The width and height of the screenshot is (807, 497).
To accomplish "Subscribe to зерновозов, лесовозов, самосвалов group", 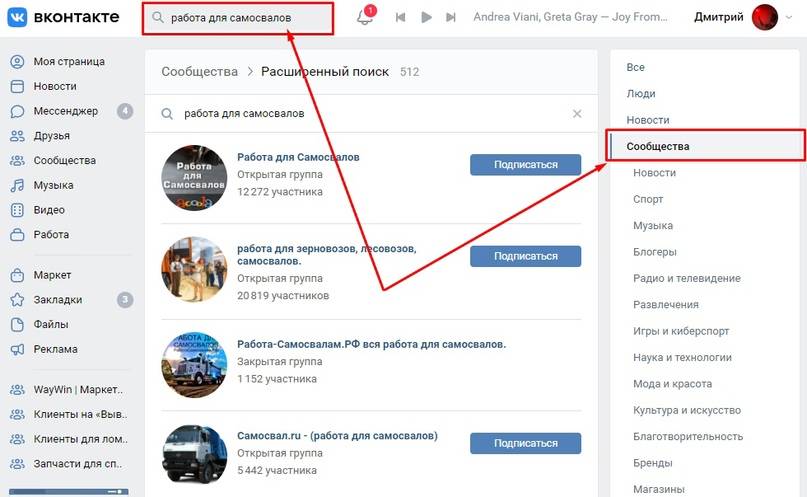I will 525,256.
